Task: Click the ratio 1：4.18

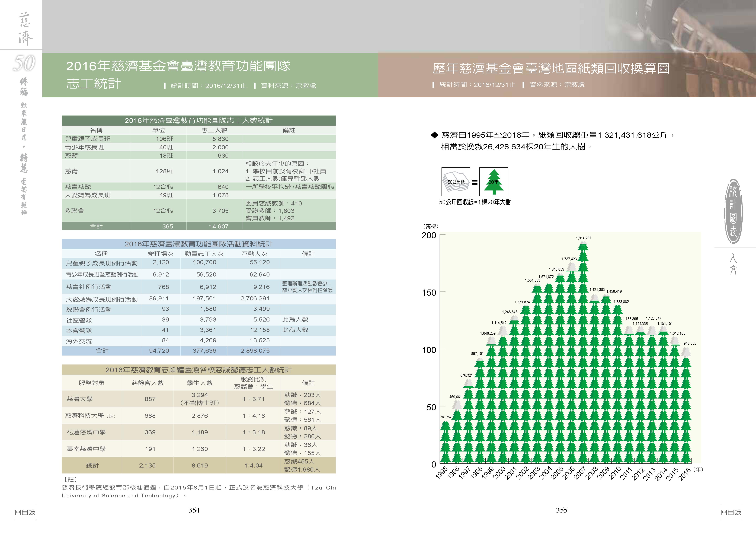Action: click(254, 416)
